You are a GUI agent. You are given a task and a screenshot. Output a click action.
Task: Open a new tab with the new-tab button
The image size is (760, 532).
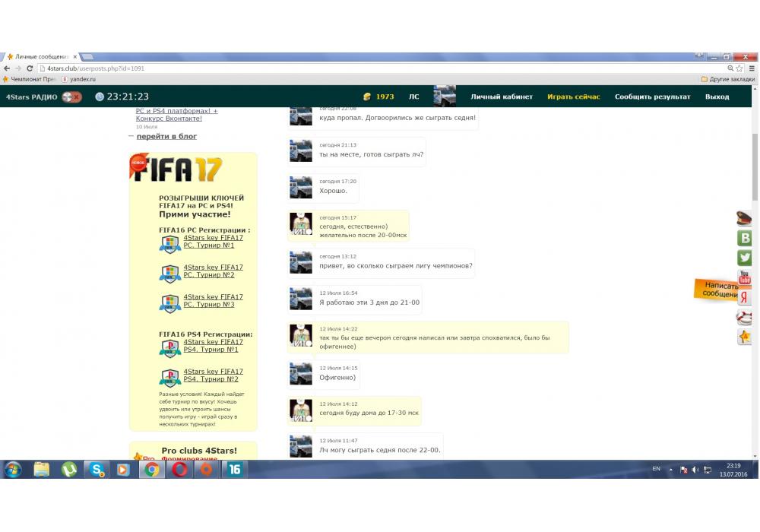87,57
